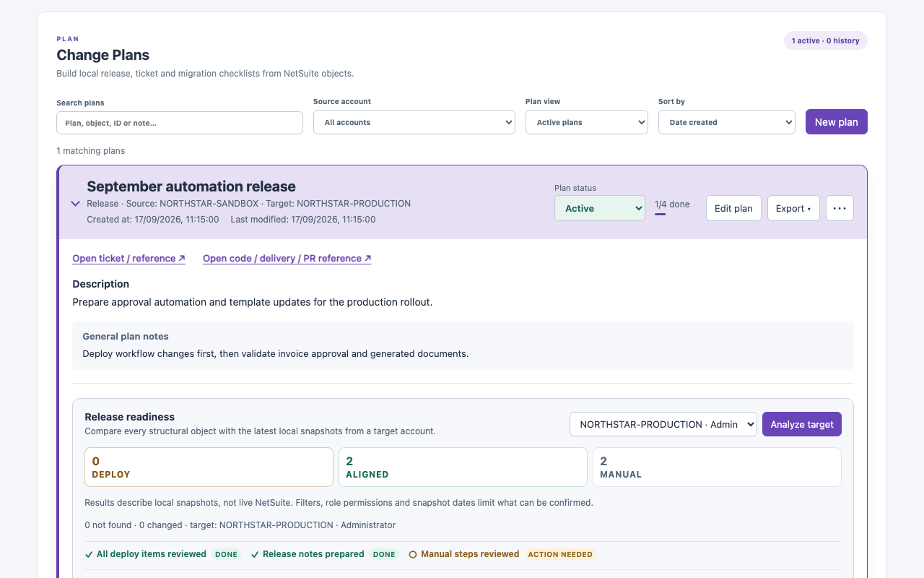The height and width of the screenshot is (578, 924).
Task: Open the Plan view dropdown
Action: [x=587, y=122]
